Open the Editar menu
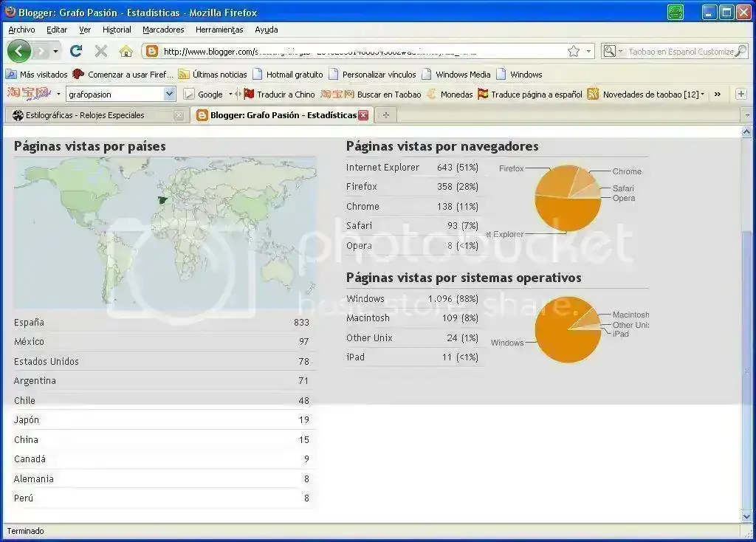756x542 pixels. tap(56, 30)
